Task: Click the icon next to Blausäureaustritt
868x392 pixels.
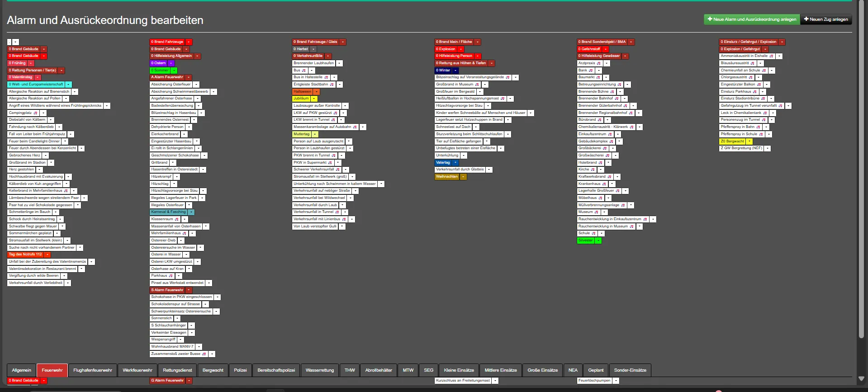Action: (x=752, y=63)
